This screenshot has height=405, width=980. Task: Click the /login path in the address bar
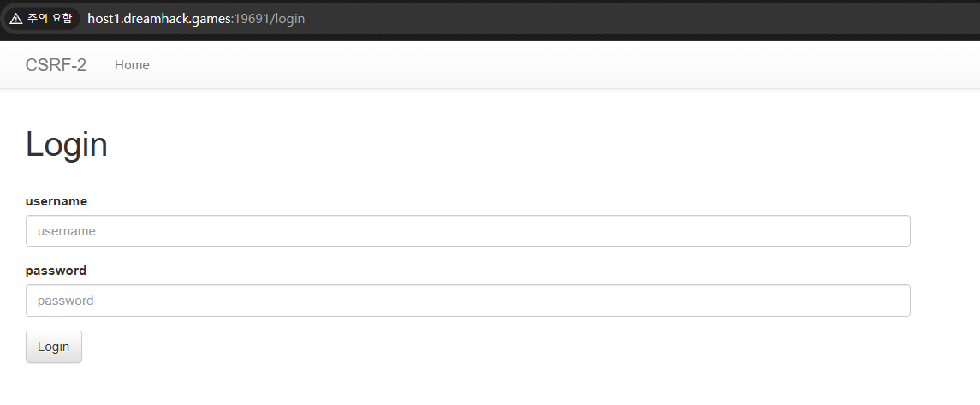pos(288,19)
